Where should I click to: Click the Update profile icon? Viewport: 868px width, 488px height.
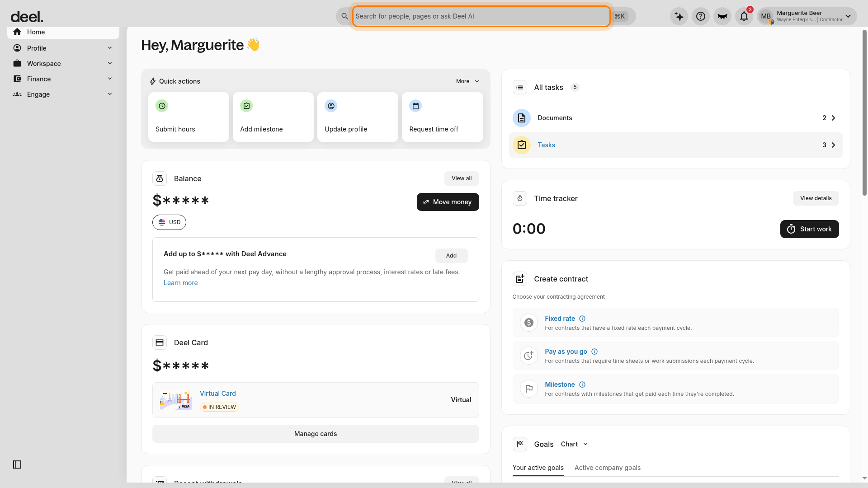(331, 106)
